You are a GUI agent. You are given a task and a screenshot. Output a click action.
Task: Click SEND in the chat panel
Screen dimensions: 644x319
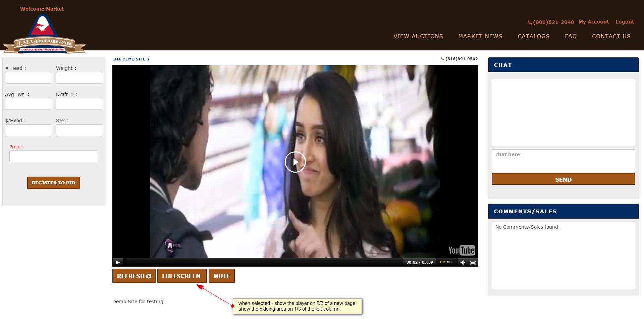pos(563,179)
